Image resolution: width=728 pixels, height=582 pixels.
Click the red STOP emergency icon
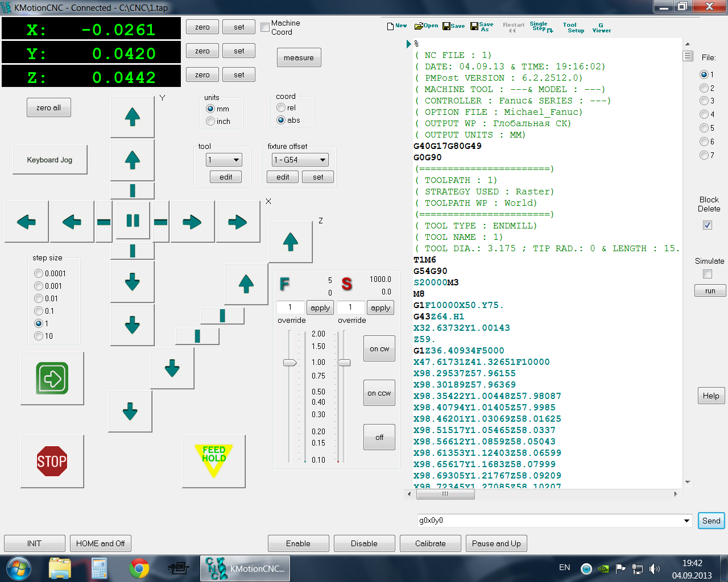52,461
